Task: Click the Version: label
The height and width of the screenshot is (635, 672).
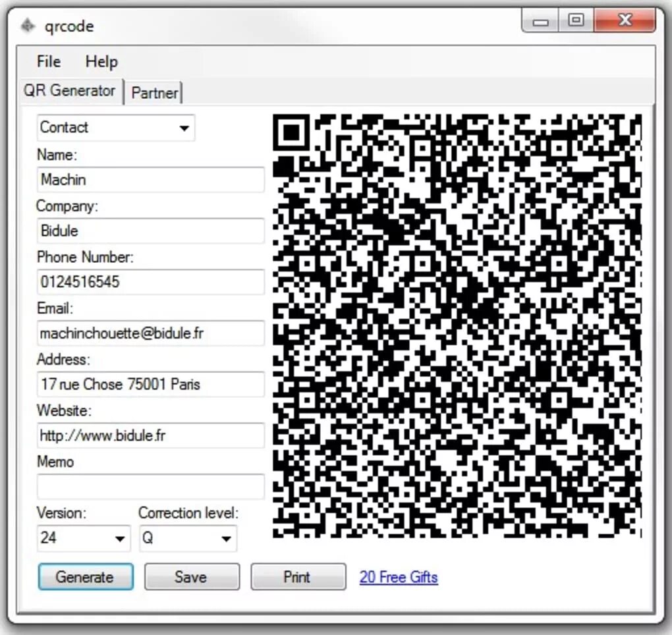Action: 61,513
